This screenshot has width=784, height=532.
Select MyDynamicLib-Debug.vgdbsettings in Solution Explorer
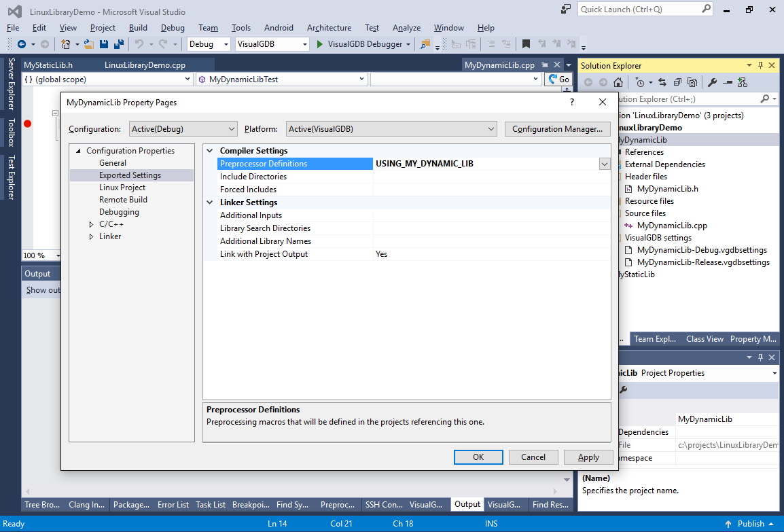pos(702,250)
